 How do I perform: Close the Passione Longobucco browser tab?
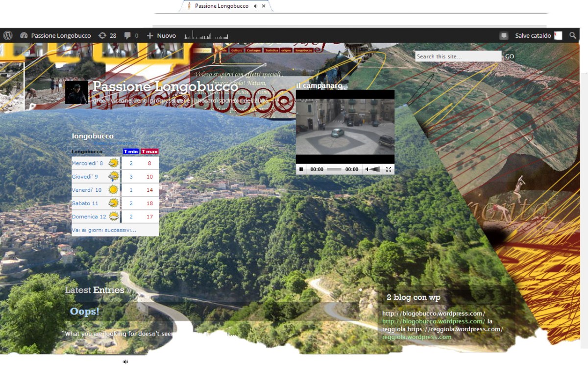(x=264, y=6)
